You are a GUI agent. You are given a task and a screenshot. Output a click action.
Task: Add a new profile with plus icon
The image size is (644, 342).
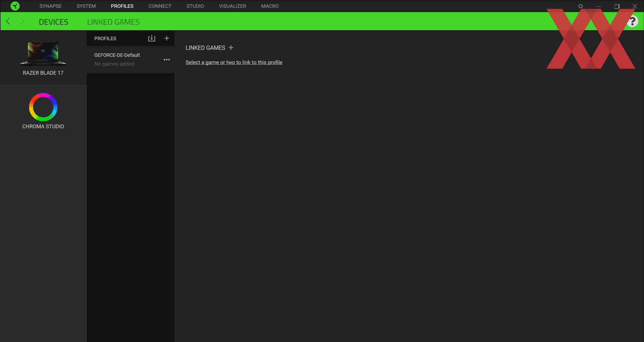(167, 38)
